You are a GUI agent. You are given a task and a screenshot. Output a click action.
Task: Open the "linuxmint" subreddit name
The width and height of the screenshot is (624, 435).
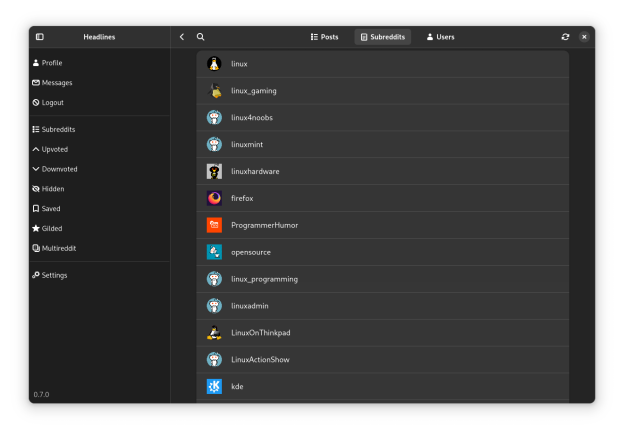[247, 144]
